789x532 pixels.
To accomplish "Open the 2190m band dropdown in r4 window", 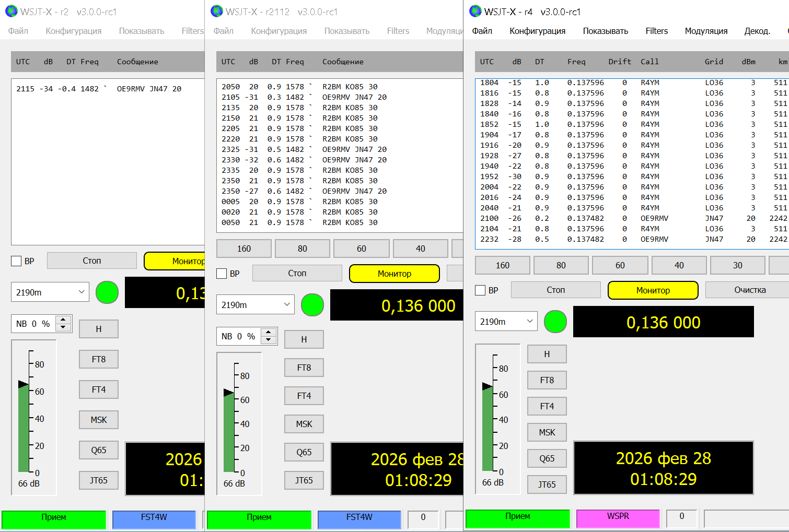I will [506, 322].
